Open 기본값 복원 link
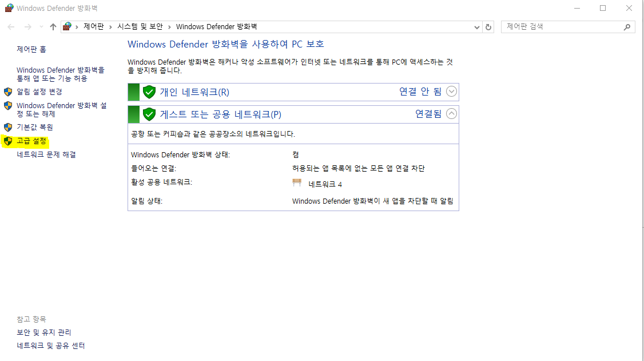This screenshot has height=361, width=644. coord(34,128)
